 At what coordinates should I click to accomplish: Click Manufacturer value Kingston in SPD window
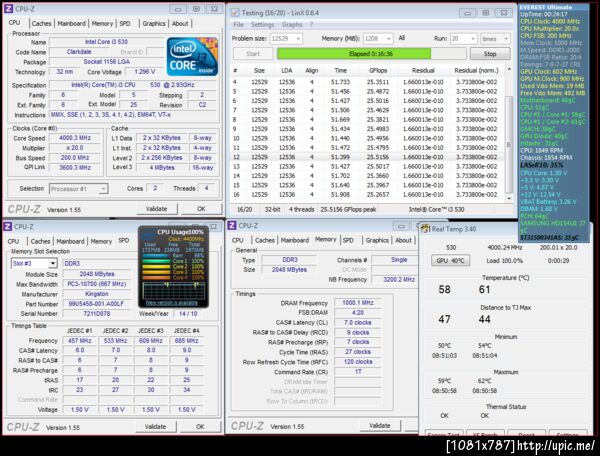pos(96,294)
